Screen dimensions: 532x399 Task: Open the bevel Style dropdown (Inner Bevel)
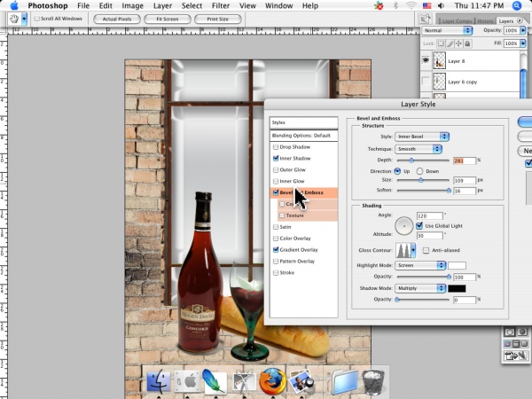pos(422,137)
